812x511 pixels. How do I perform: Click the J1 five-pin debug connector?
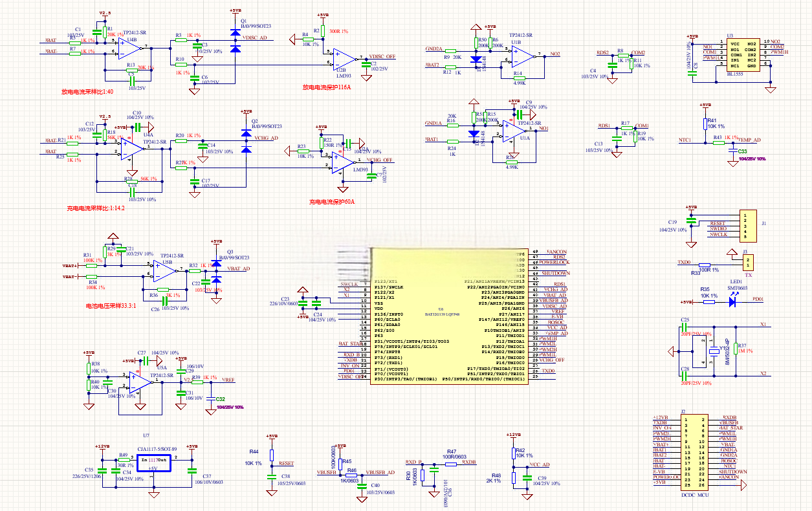click(x=747, y=224)
